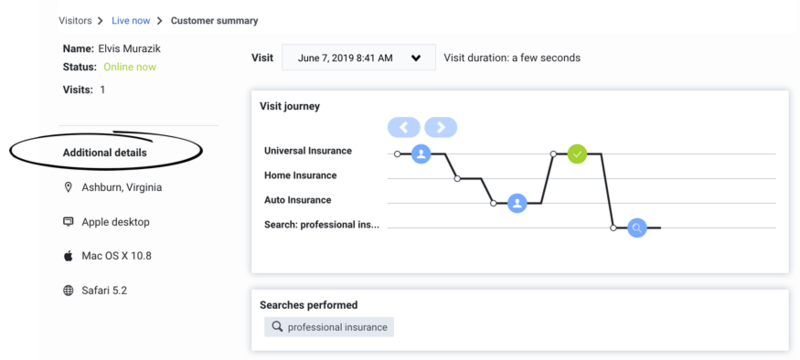Open the Visit date dropdown
Screen dimensions: 800x360
pos(359,58)
